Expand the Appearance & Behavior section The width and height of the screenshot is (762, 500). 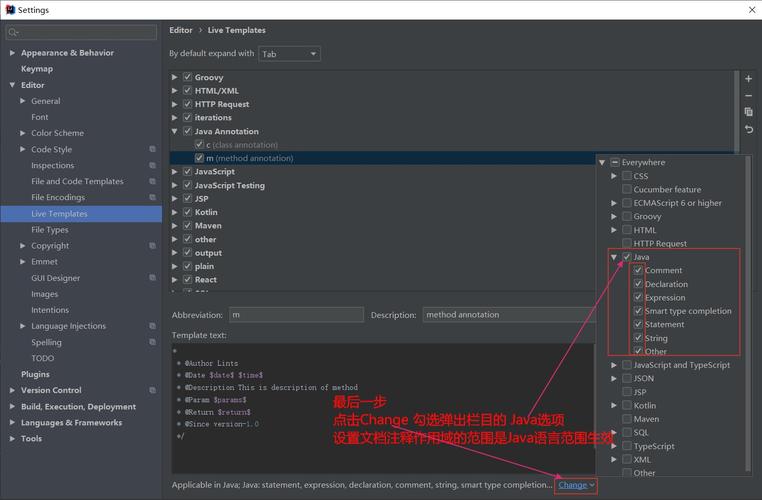pyautogui.click(x=13, y=52)
